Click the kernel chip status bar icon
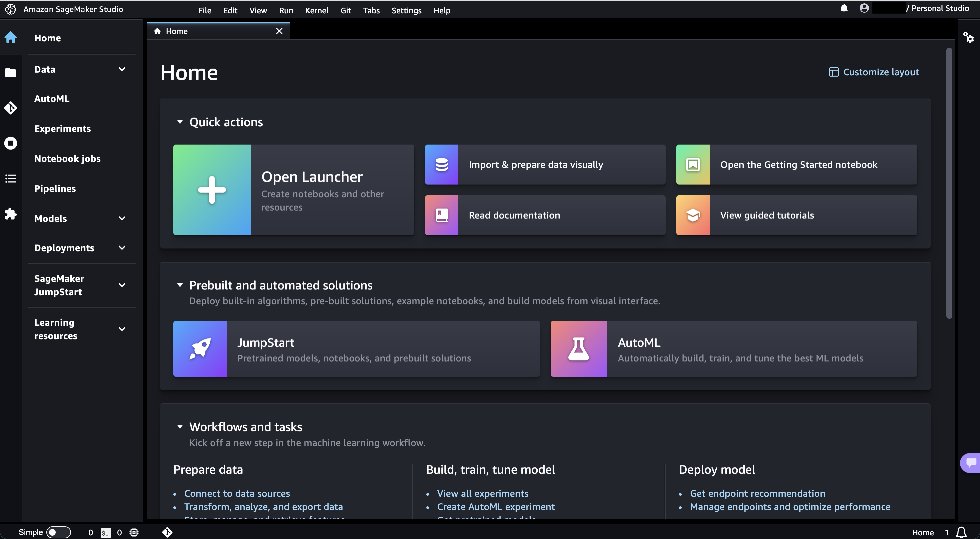 click(x=134, y=533)
